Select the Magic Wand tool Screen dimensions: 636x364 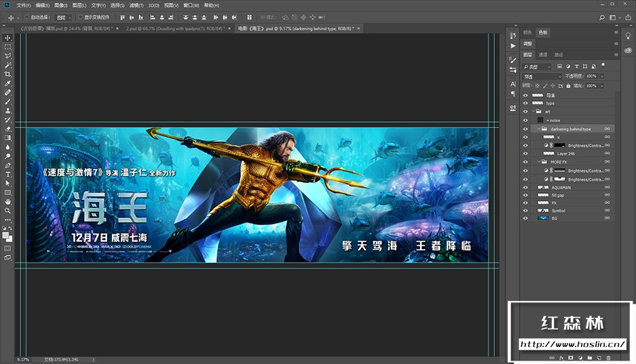coord(7,65)
